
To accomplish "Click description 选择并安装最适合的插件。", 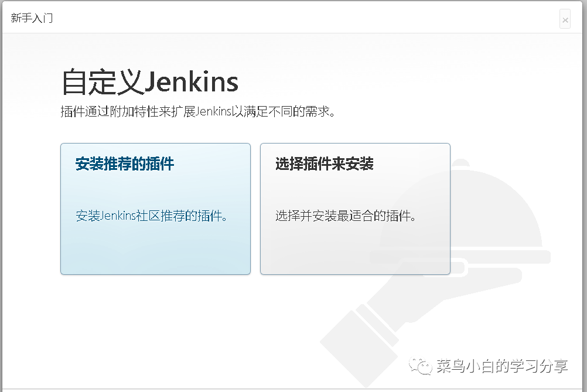I will pyautogui.click(x=346, y=216).
